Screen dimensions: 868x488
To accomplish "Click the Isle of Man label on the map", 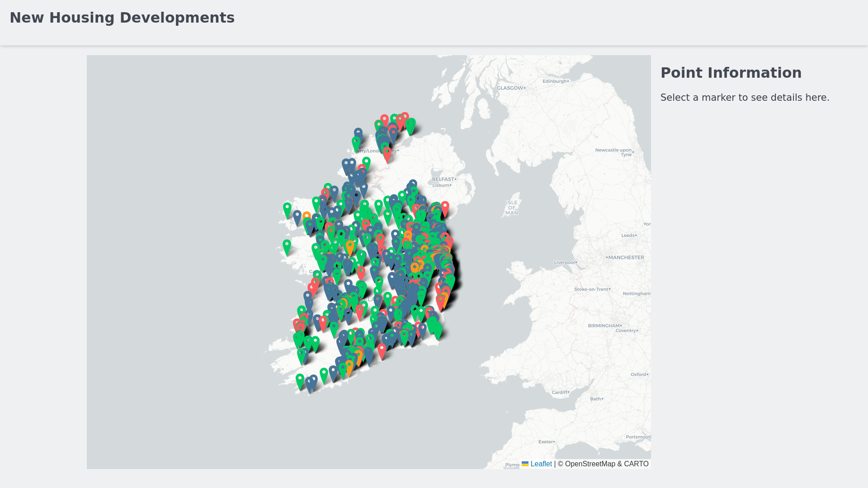I will 511,207.
